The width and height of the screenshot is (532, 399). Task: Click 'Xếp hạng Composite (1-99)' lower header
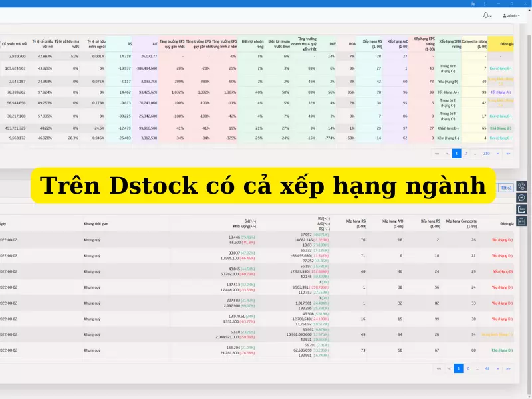click(462, 223)
